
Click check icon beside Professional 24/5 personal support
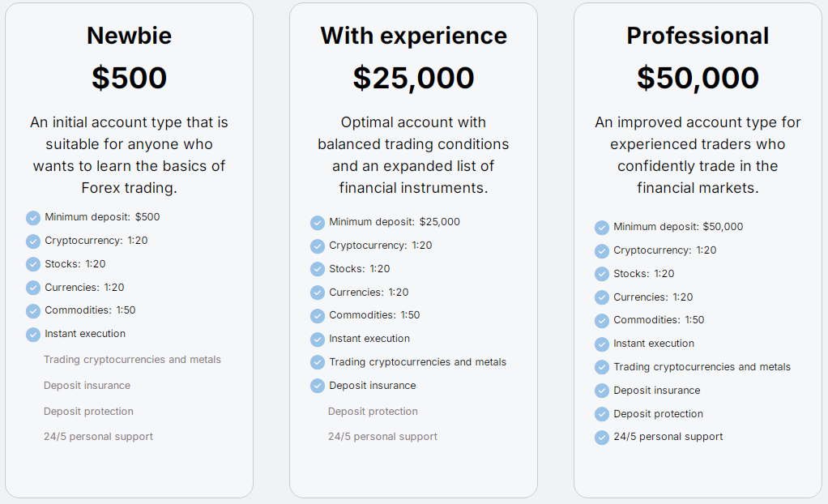coord(602,438)
